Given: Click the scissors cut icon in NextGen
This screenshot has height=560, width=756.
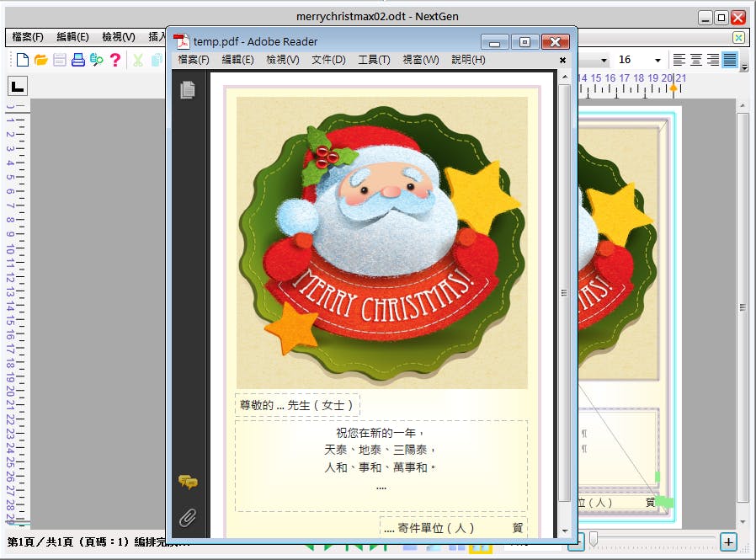Looking at the screenshot, I should [138, 60].
